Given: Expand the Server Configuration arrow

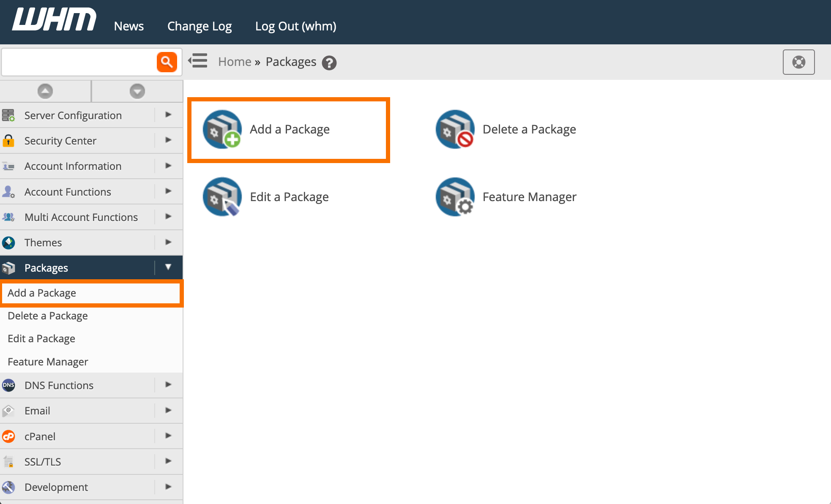Looking at the screenshot, I should pyautogui.click(x=168, y=114).
